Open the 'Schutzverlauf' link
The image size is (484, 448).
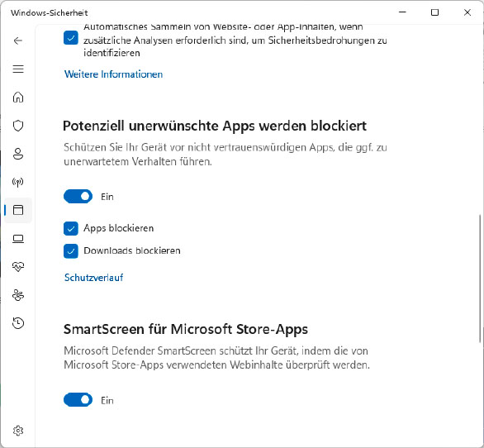93,278
